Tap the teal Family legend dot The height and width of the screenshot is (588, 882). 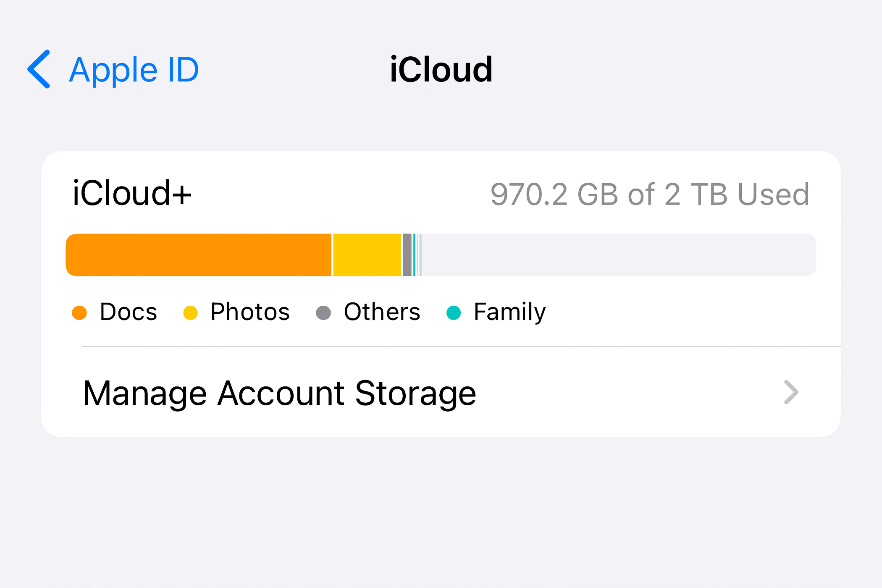[x=454, y=312]
